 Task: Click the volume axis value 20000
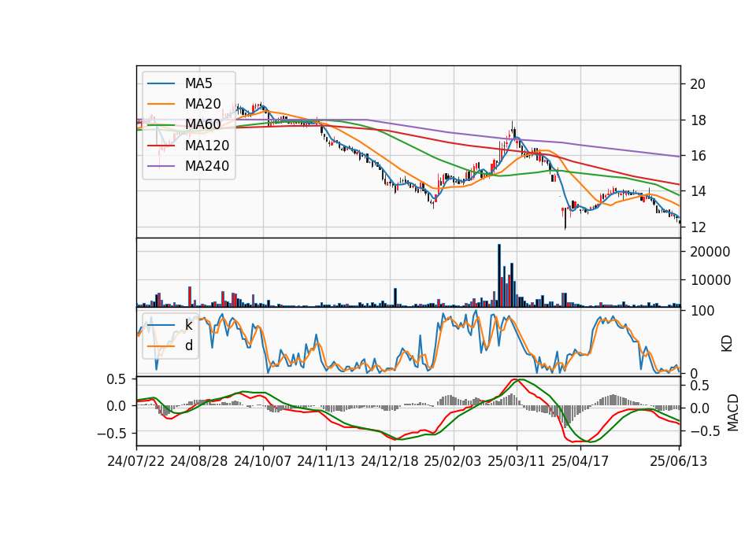coord(710,252)
